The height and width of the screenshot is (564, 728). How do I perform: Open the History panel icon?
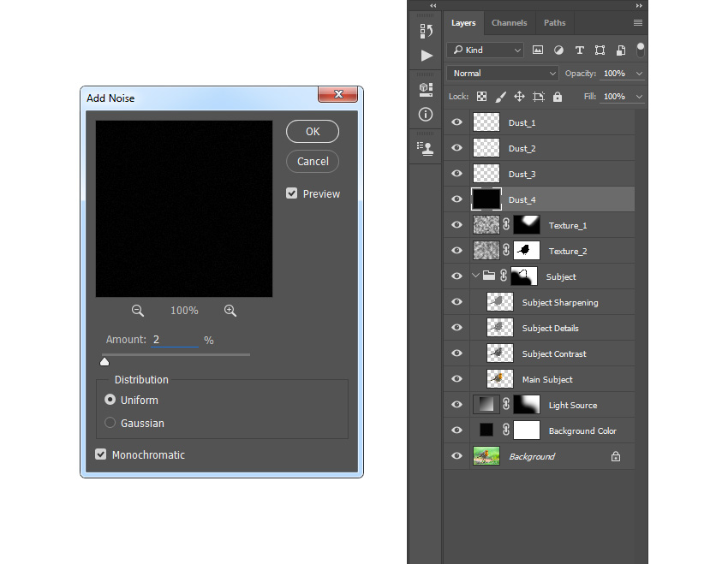tap(426, 30)
